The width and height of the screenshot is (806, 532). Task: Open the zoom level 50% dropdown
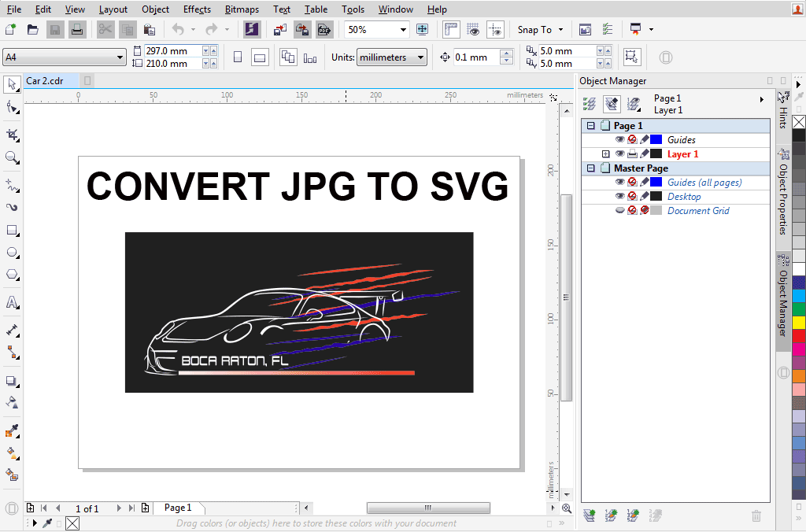(x=404, y=30)
